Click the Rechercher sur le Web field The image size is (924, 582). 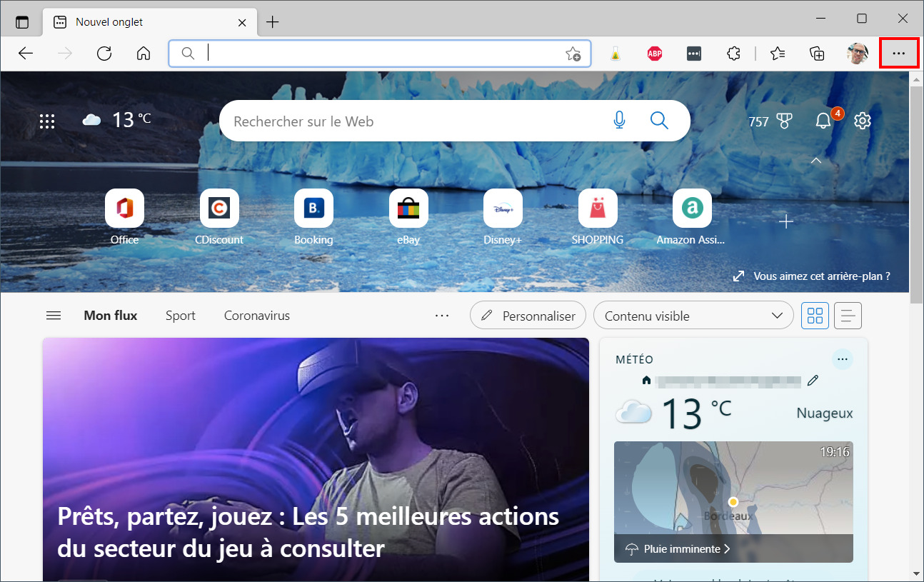(x=414, y=121)
